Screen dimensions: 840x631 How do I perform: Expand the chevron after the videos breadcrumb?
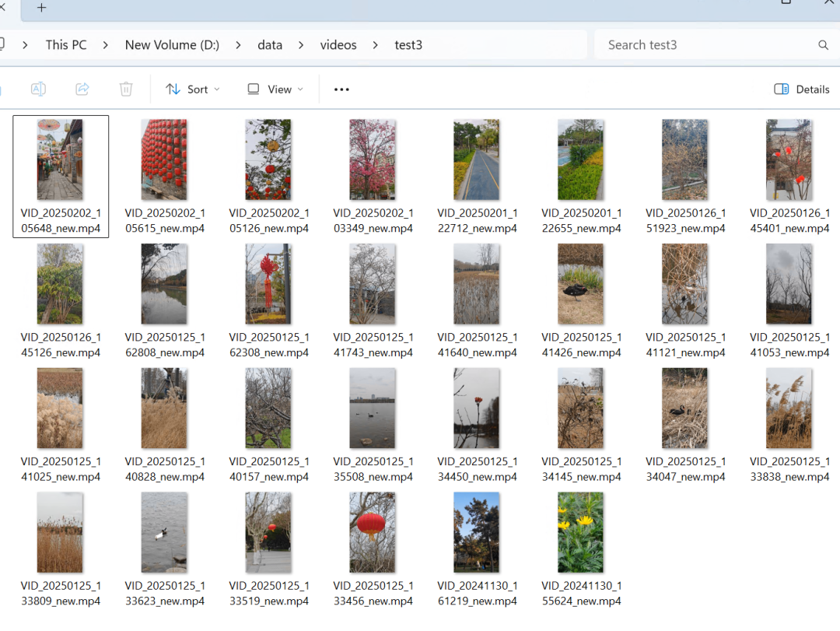(x=376, y=45)
